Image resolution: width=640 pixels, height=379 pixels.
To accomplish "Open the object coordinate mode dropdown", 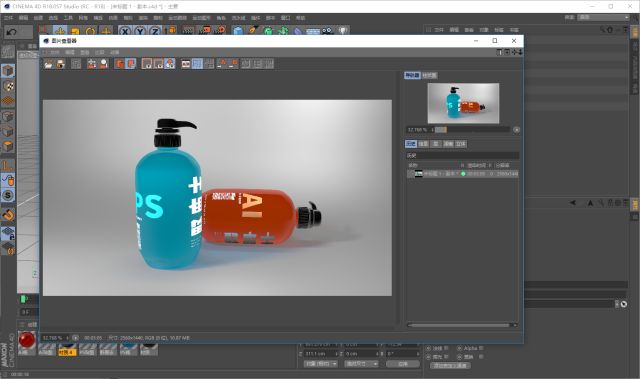I will coord(321,363).
